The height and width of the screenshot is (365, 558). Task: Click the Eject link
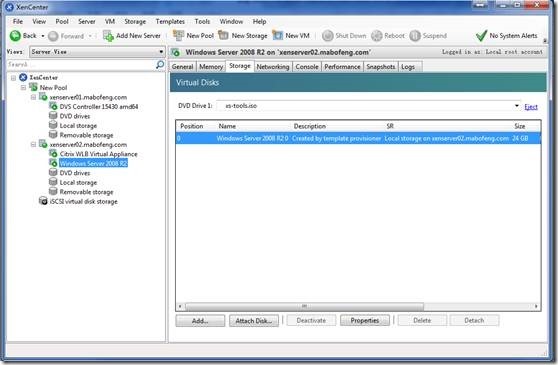531,106
